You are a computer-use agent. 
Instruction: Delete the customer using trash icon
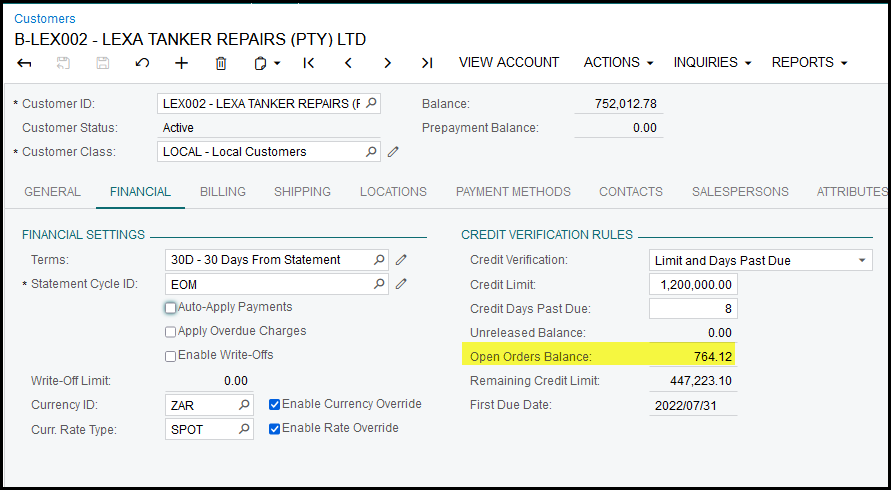(221, 63)
